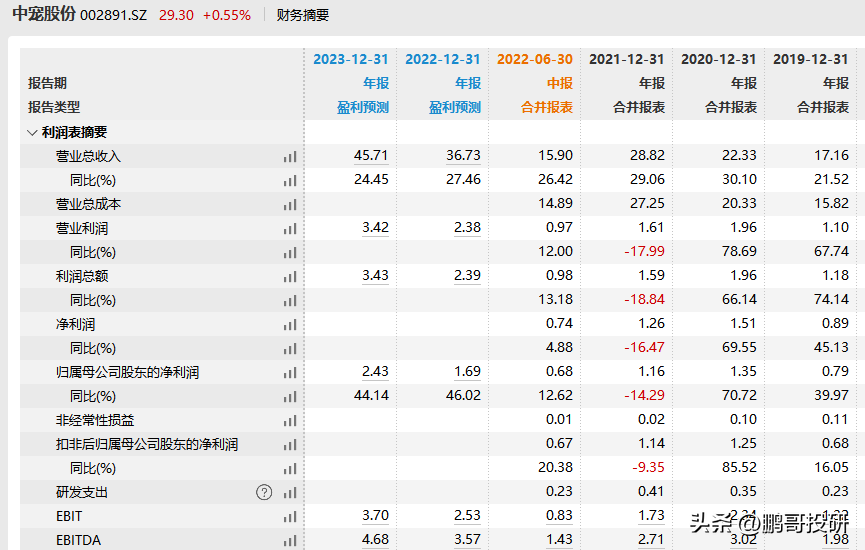This screenshot has width=865, height=550.
Task: Open chart icon for 营业总收入 row
Action: pyautogui.click(x=290, y=157)
